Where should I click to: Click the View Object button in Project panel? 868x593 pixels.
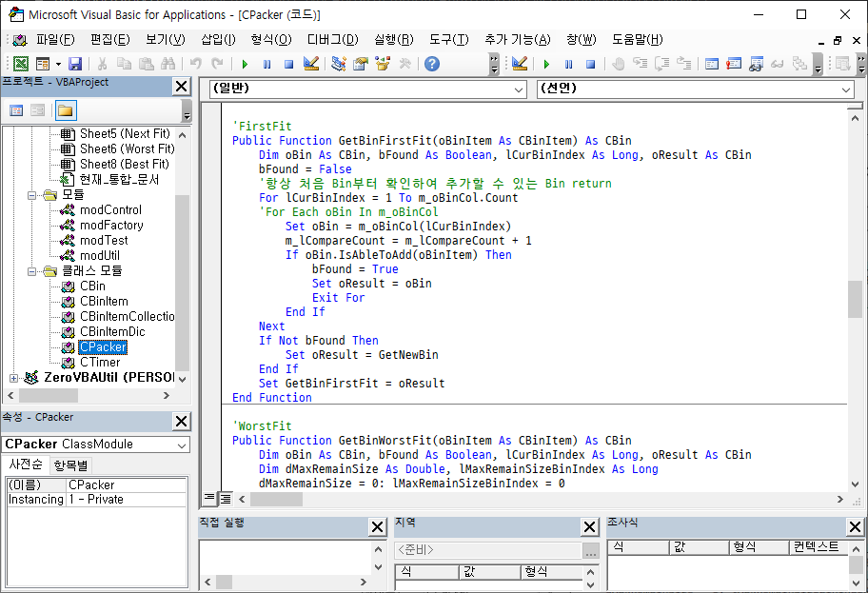(38, 110)
